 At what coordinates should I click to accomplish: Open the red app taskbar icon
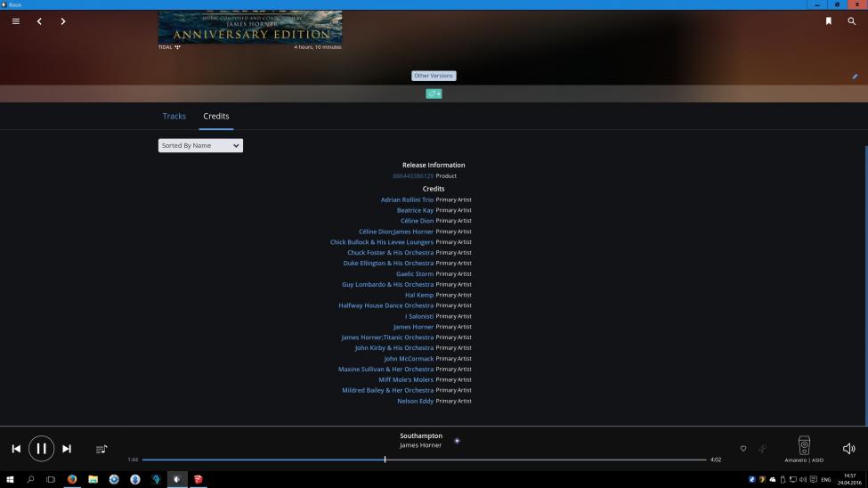[199, 480]
